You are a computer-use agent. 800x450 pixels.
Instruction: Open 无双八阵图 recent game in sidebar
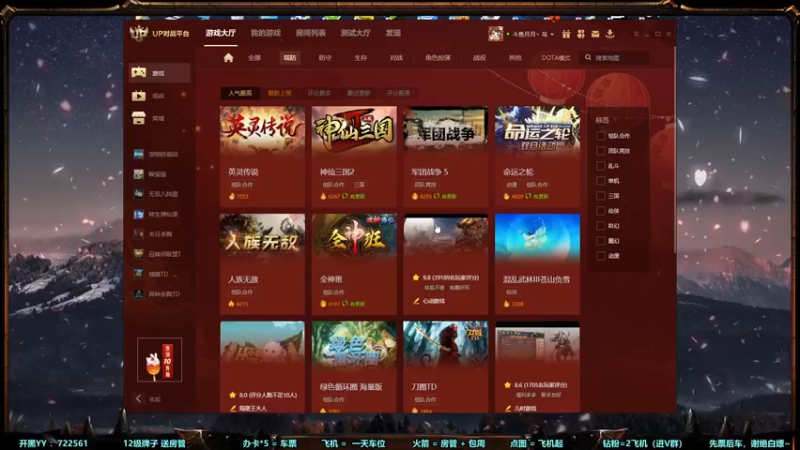click(x=157, y=194)
